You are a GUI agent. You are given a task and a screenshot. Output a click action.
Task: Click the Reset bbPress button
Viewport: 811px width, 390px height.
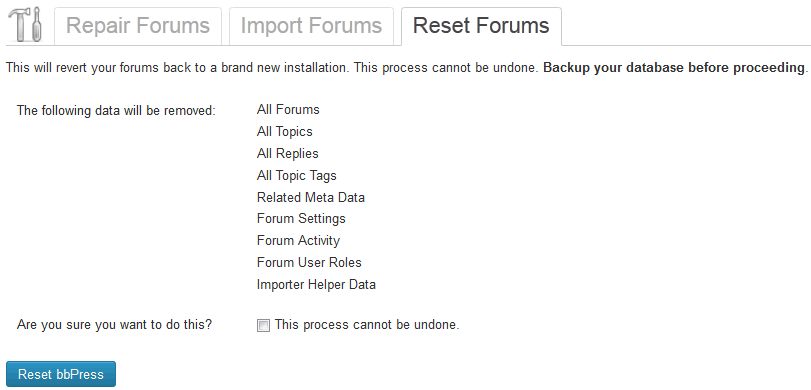61,374
